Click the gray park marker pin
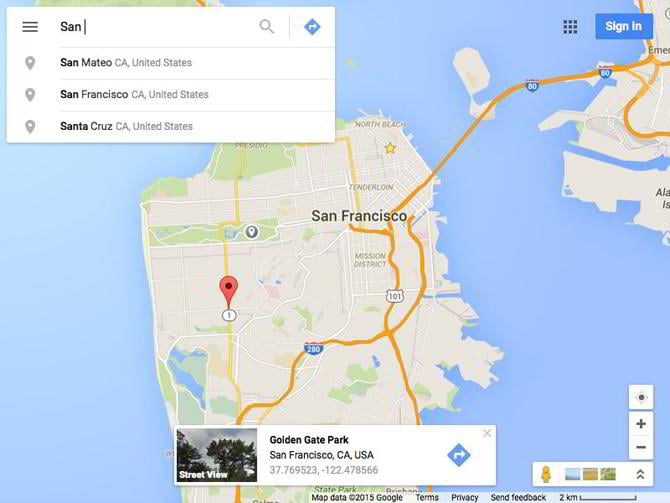 (x=252, y=232)
